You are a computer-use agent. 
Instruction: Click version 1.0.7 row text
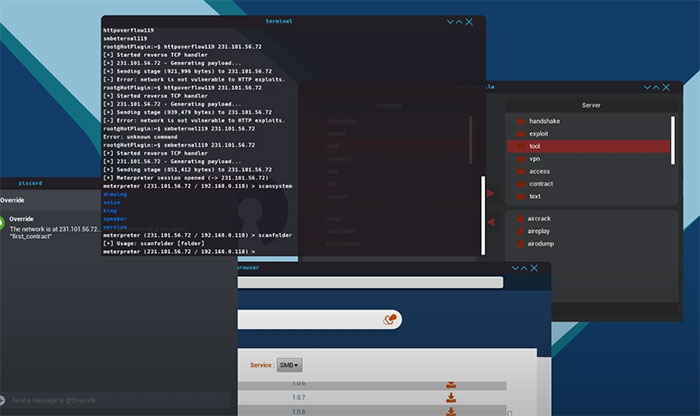299,397
